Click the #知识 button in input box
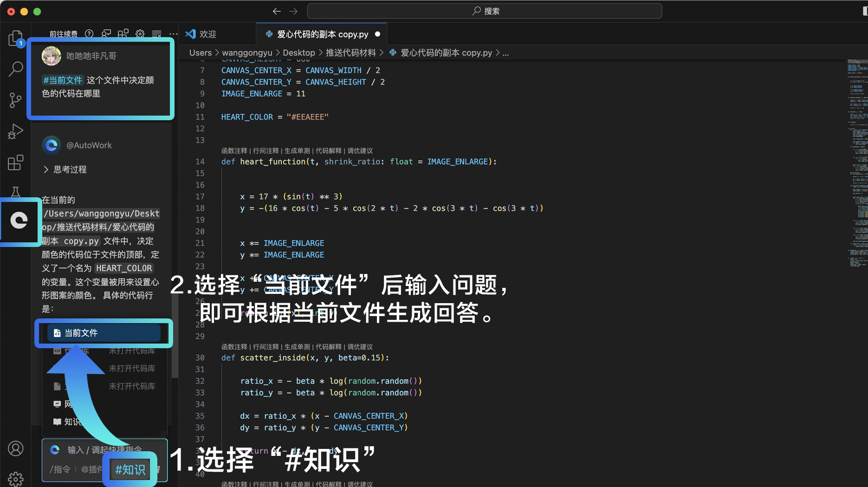This screenshot has width=868, height=487. (130, 470)
